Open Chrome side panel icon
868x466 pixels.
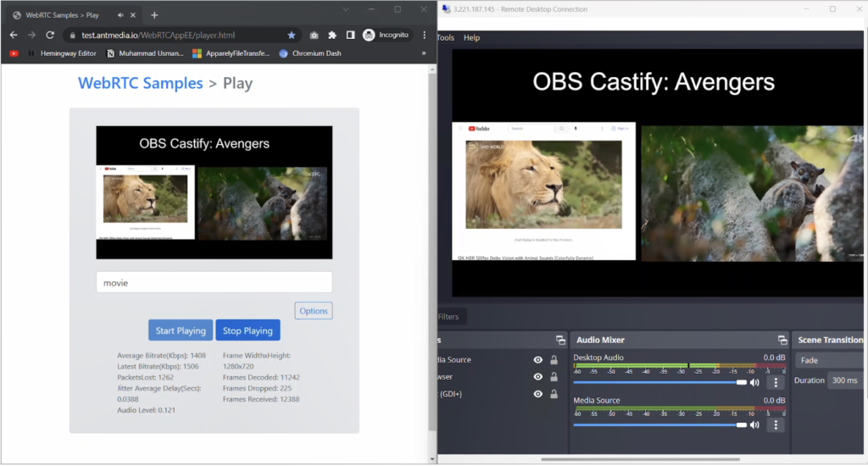tap(350, 35)
